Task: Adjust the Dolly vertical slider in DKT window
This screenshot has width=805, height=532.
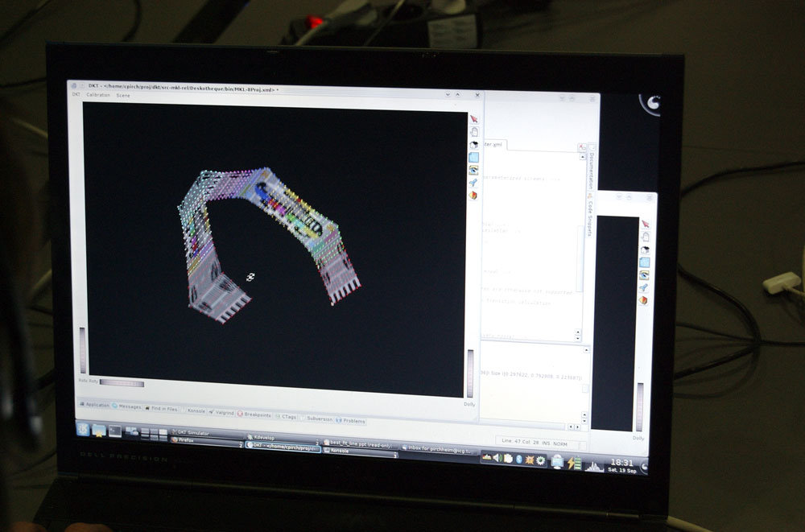Action: click(x=470, y=373)
